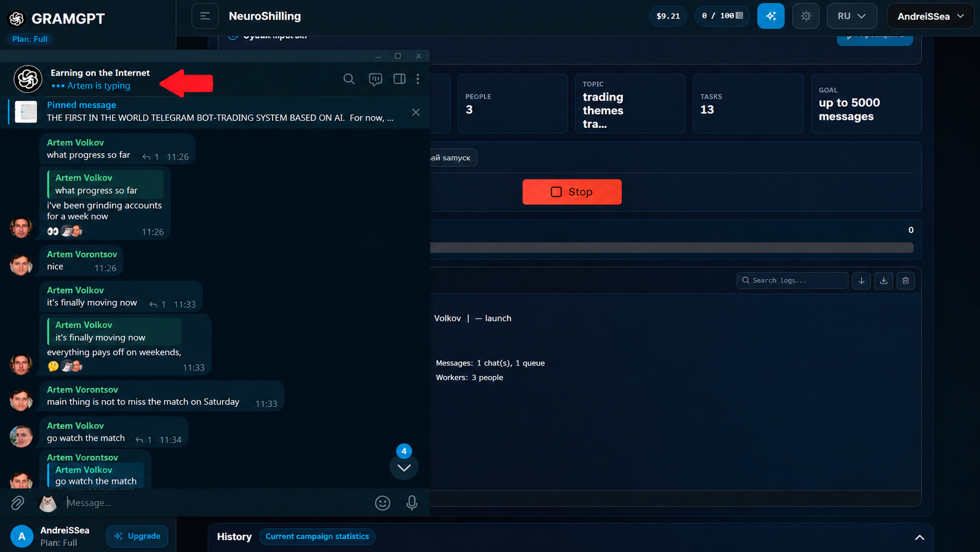The image size is (980, 552).
Task: Clear logs with the trash icon
Action: (906, 280)
